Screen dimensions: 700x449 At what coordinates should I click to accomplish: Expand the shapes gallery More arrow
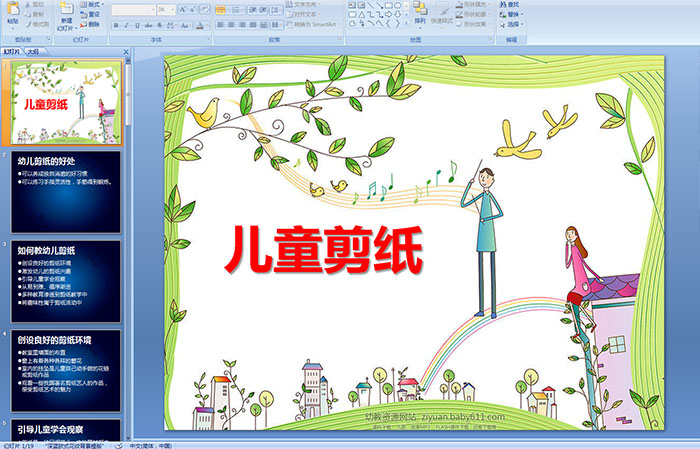coord(406,24)
